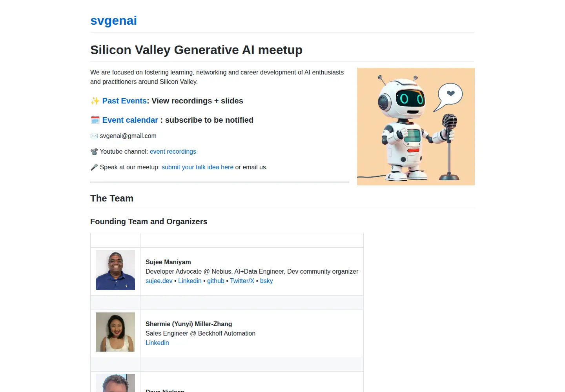Select the svgenai@gmail.com email text

tap(128, 136)
